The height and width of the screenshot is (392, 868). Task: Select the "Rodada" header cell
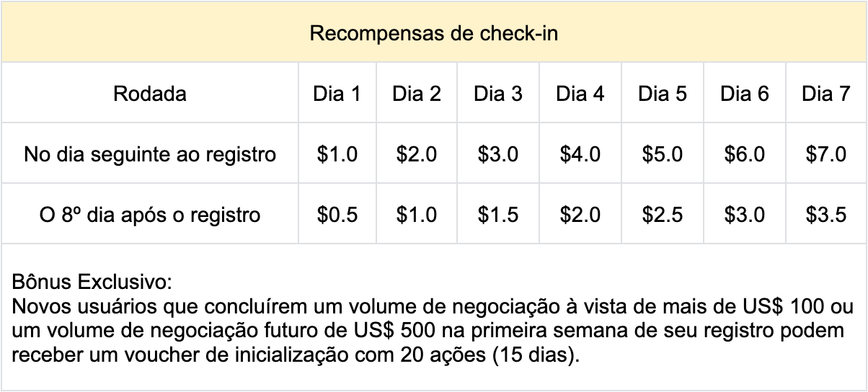150,94
